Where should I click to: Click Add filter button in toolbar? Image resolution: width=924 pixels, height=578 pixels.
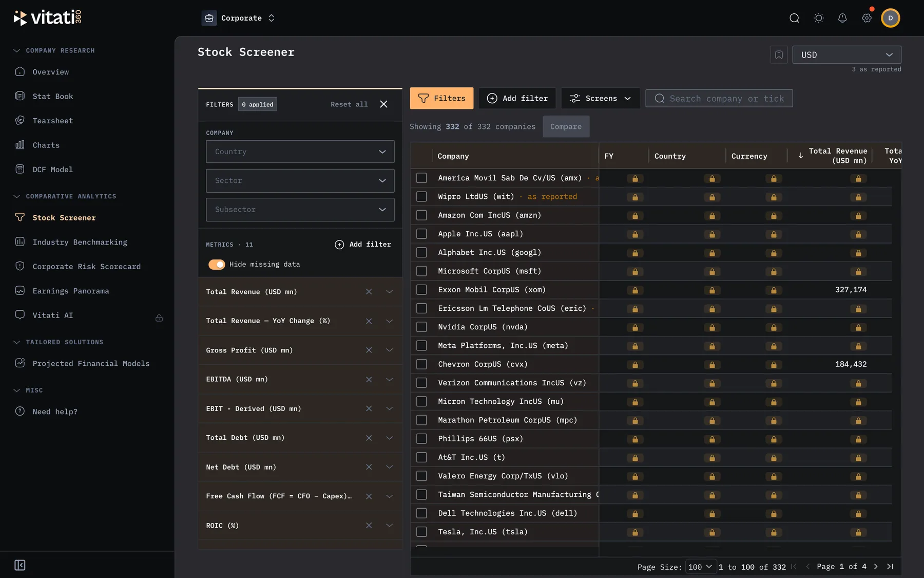(x=517, y=98)
